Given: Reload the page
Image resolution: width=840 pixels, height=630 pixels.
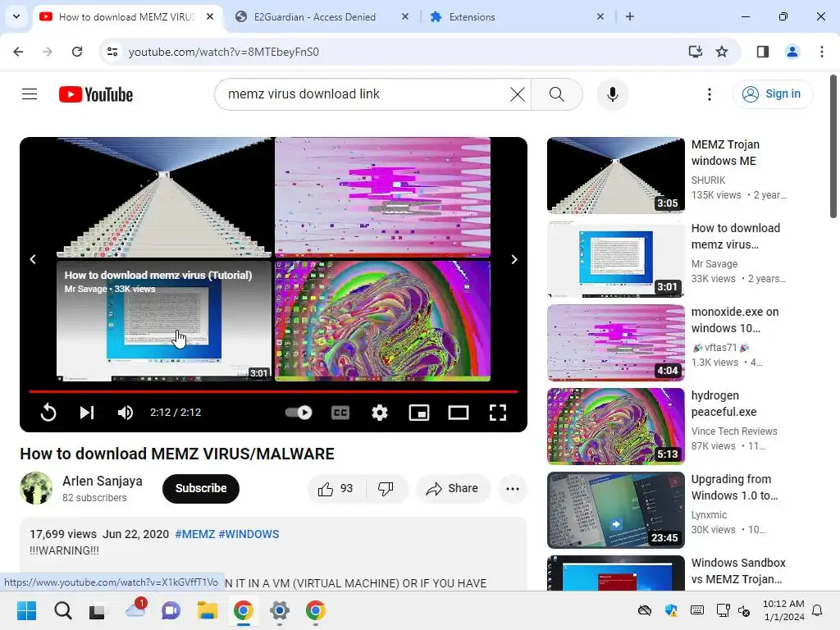Looking at the screenshot, I should point(77,52).
